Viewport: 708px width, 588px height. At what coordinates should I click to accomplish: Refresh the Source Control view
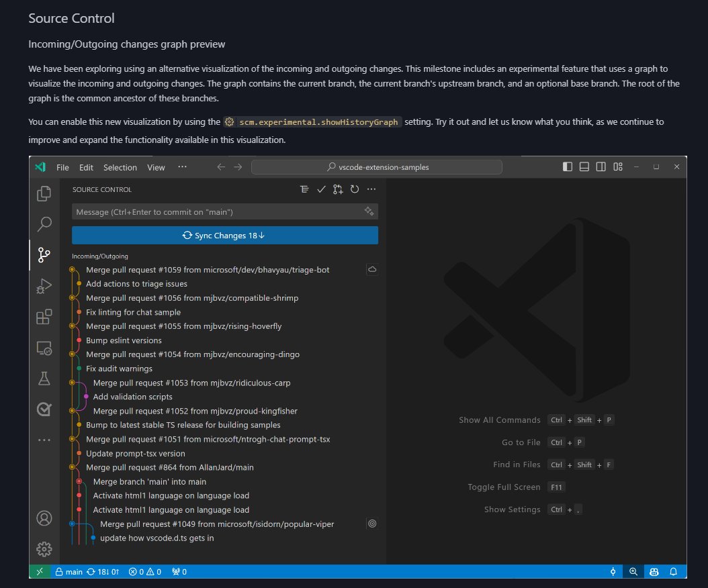tap(355, 189)
